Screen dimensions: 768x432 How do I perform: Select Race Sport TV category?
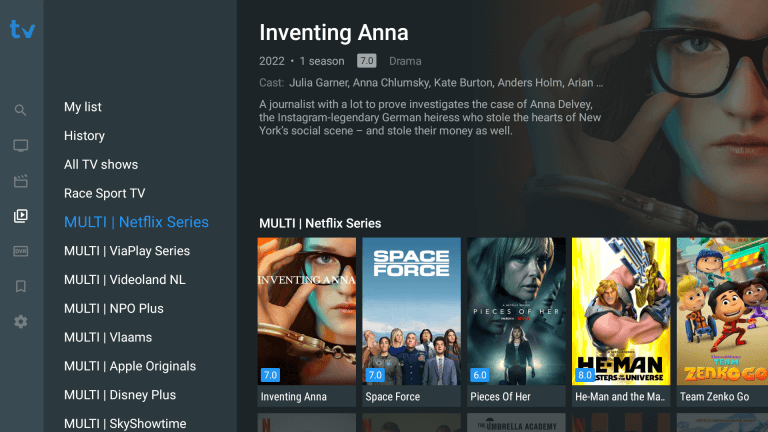coord(104,193)
